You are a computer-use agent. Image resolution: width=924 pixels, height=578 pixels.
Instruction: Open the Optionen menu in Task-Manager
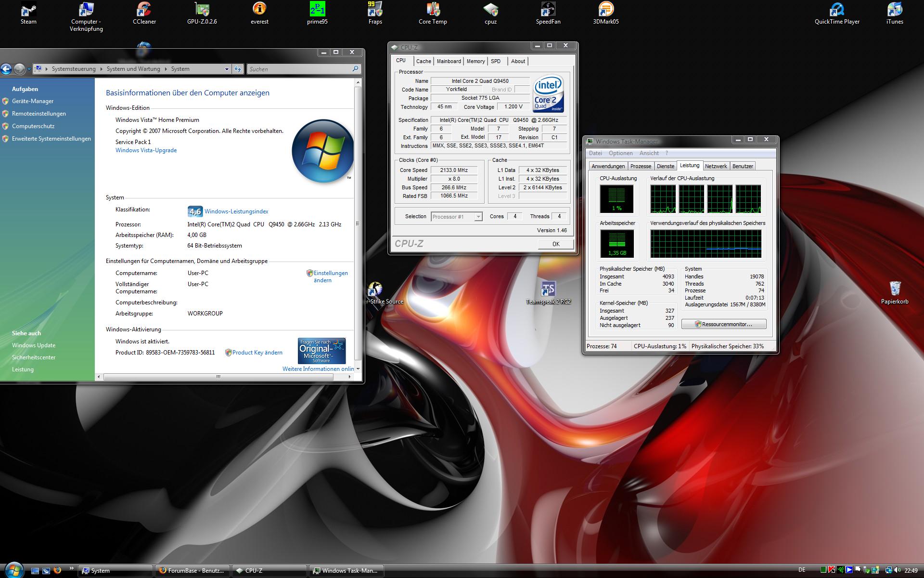pyautogui.click(x=620, y=153)
